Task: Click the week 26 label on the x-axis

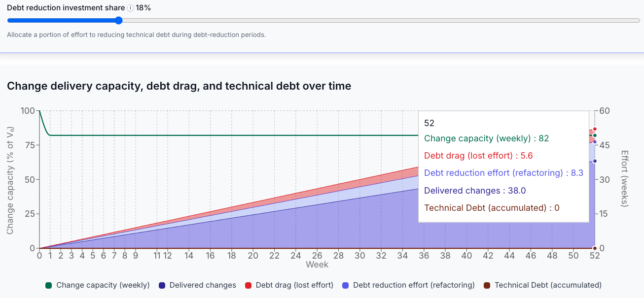Action: coord(318,256)
